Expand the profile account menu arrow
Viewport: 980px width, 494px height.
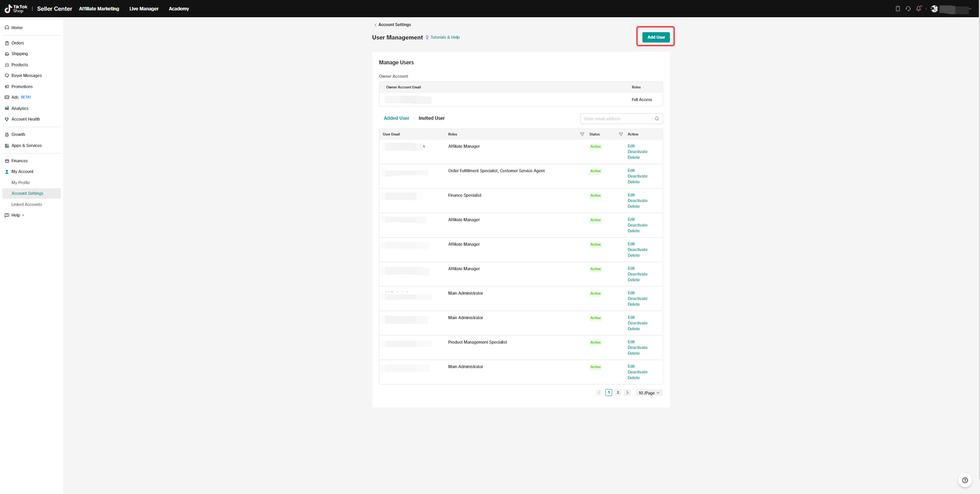[970, 9]
